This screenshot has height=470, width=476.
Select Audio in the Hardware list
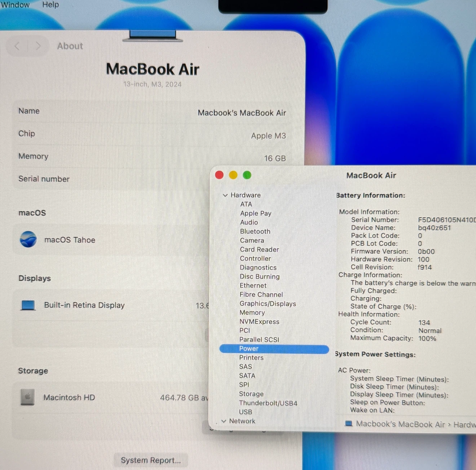coord(249,222)
